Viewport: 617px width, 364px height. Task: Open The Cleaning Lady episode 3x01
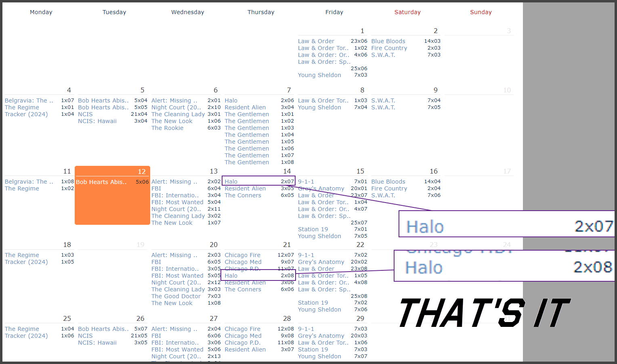(x=178, y=114)
